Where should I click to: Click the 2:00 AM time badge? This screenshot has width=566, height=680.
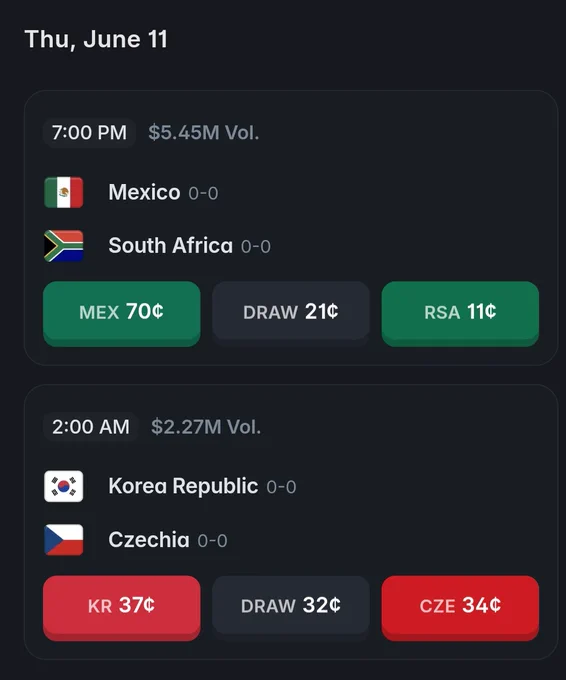pyautogui.click(x=91, y=427)
